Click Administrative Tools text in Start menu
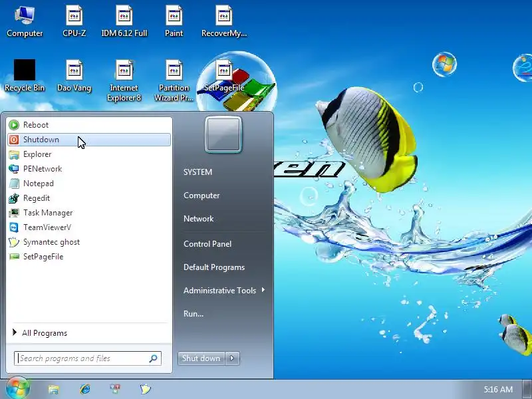 click(x=219, y=291)
